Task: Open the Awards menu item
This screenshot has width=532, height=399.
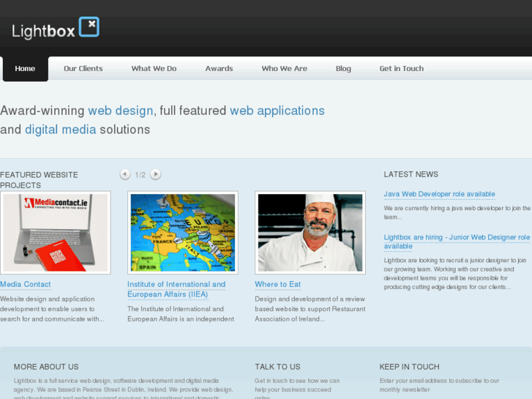Action: pyautogui.click(x=220, y=69)
